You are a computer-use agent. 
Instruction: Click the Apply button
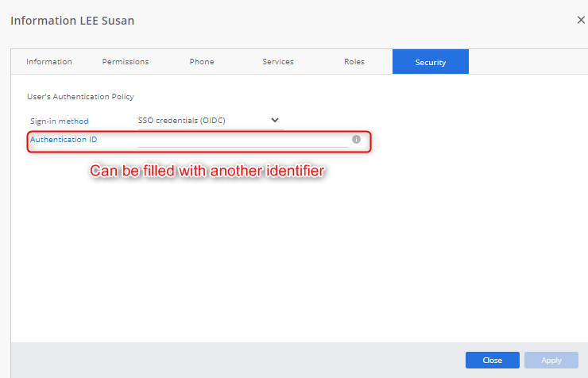pos(551,361)
